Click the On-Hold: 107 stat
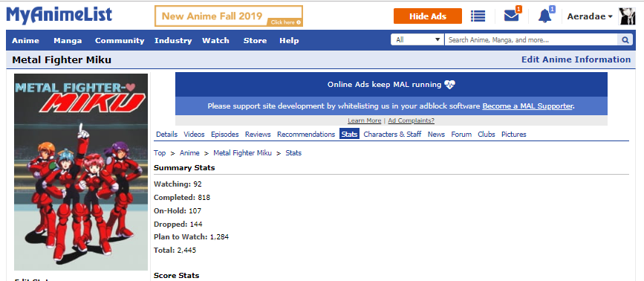The width and height of the screenshot is (644, 281). point(178,211)
